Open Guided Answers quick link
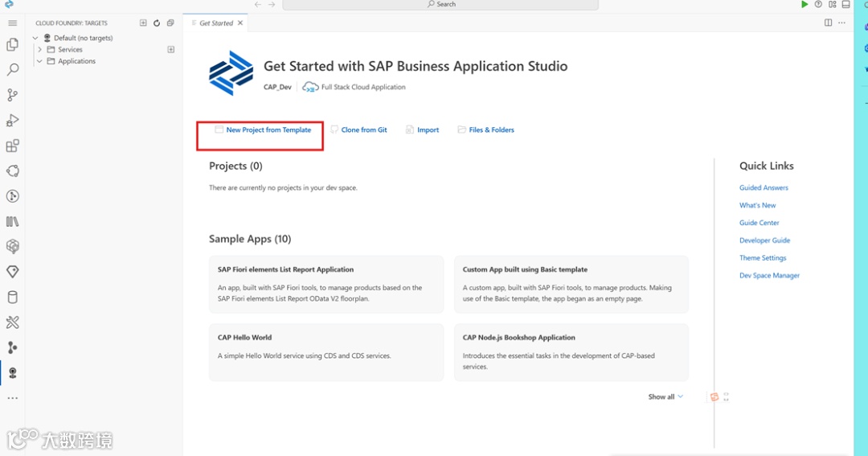This screenshot has height=456, width=868. point(764,188)
